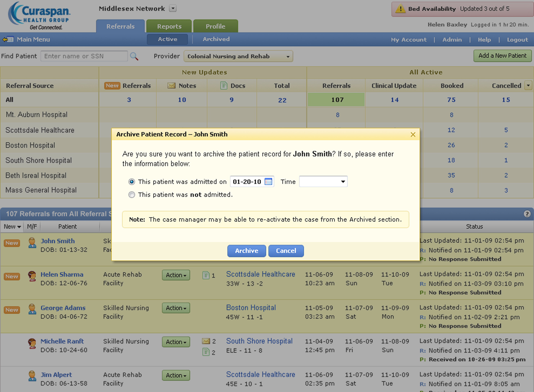This screenshot has width=534, height=392.
Task: Open the Time dropdown
Action: click(x=323, y=182)
